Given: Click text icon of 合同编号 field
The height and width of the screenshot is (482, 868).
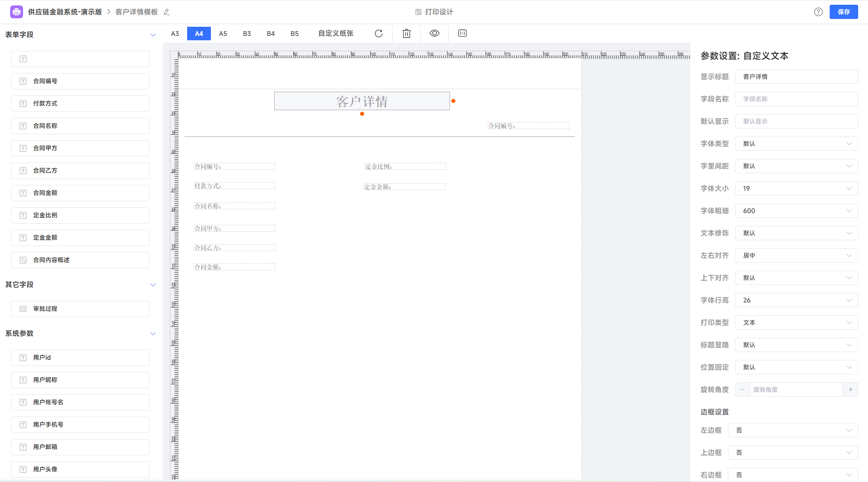Looking at the screenshot, I should (x=23, y=81).
